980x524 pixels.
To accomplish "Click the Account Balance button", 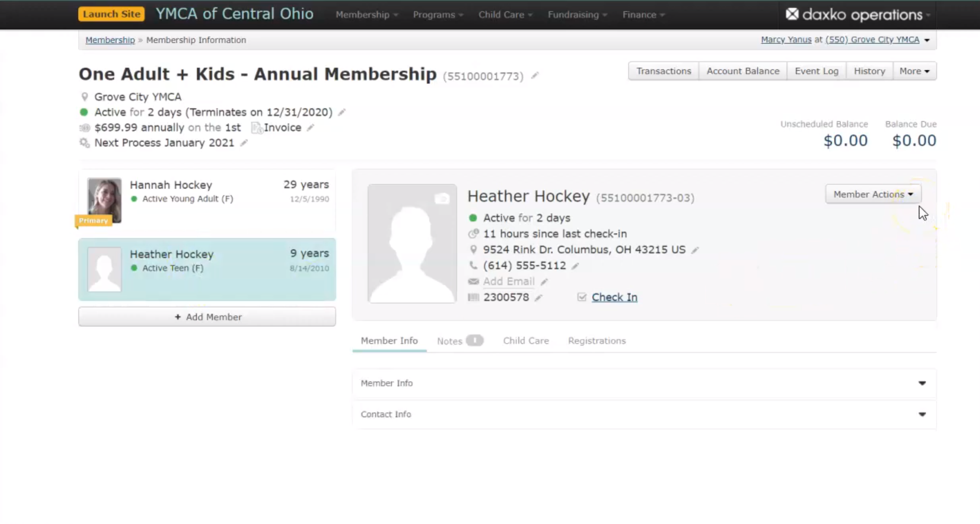I will point(743,71).
